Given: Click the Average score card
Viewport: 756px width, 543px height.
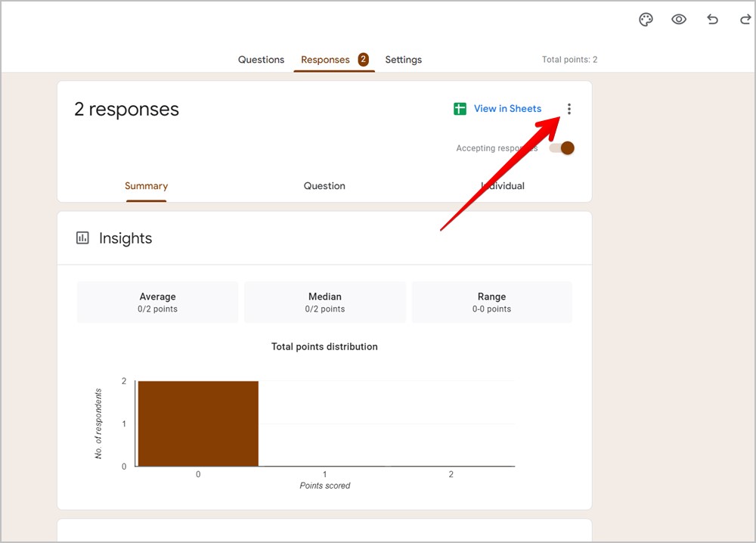Looking at the screenshot, I should click(x=157, y=302).
